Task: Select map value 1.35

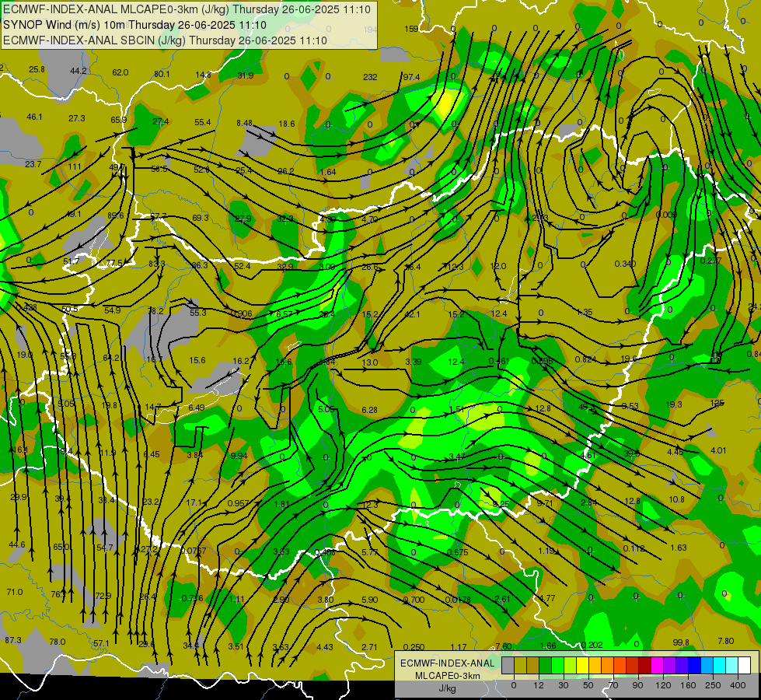Action: click(x=585, y=312)
